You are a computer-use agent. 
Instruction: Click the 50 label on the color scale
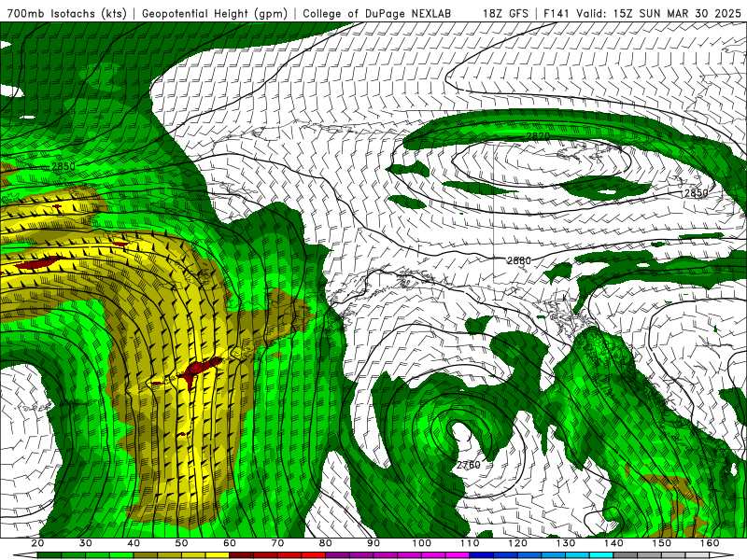[x=181, y=543]
